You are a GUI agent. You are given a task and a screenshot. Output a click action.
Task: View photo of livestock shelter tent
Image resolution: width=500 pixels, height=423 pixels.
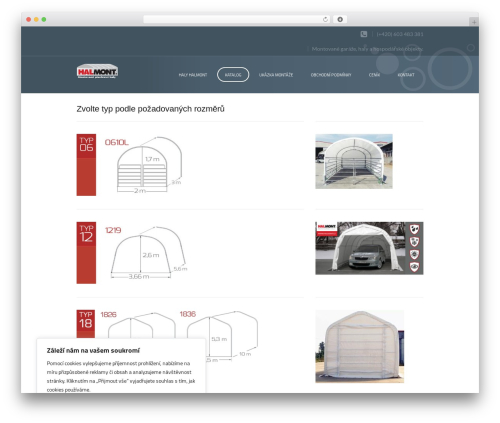354,161
